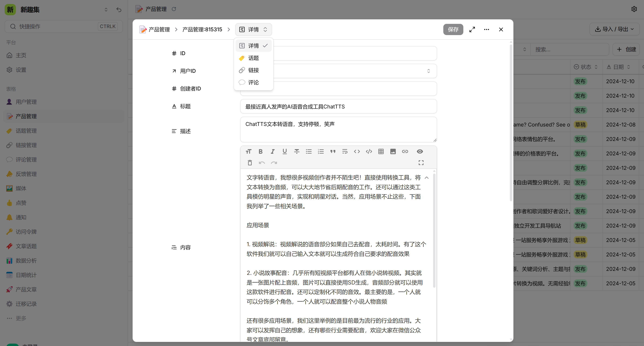Open the 导入/导出 dropdown
Image resolution: width=644 pixels, height=346 pixels.
pos(615,29)
